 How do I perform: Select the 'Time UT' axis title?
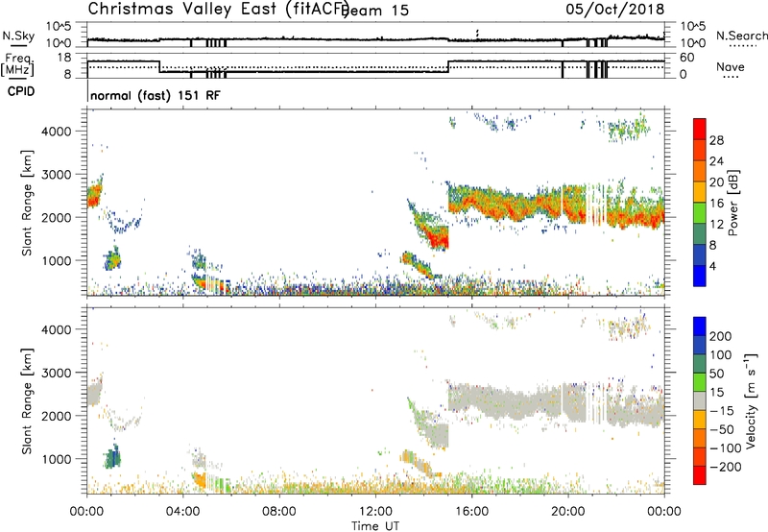point(375,526)
